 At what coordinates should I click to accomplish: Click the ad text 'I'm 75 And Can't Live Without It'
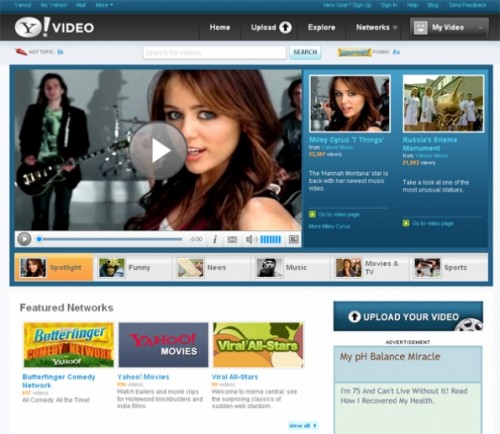pos(404,395)
